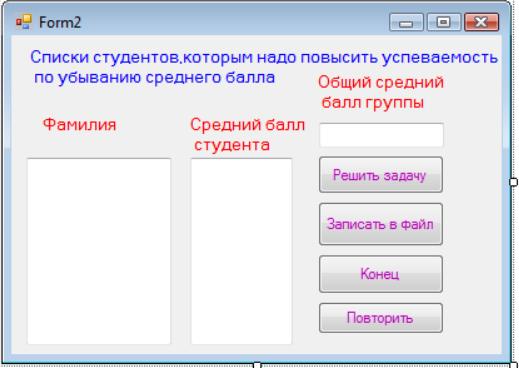
Task: Click the 'Form2' title bar text
Action: pyautogui.click(x=60, y=22)
